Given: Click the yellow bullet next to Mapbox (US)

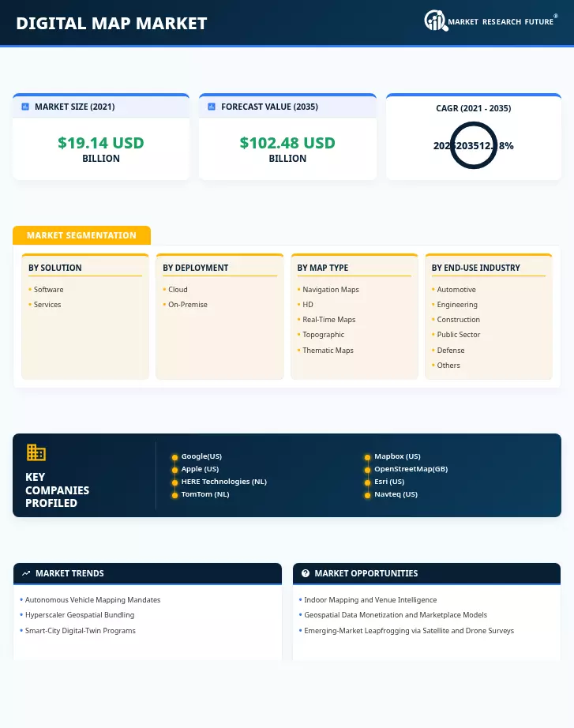Looking at the screenshot, I should [x=367, y=457].
